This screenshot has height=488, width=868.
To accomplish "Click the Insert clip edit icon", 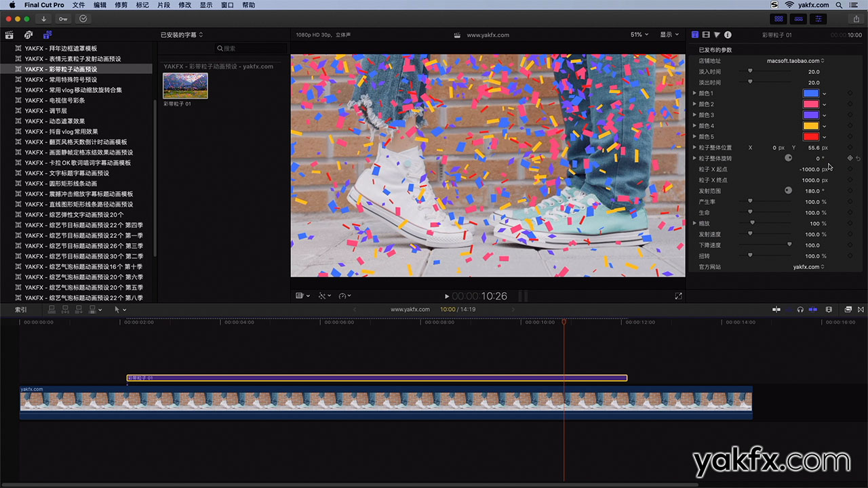I will 66,310.
